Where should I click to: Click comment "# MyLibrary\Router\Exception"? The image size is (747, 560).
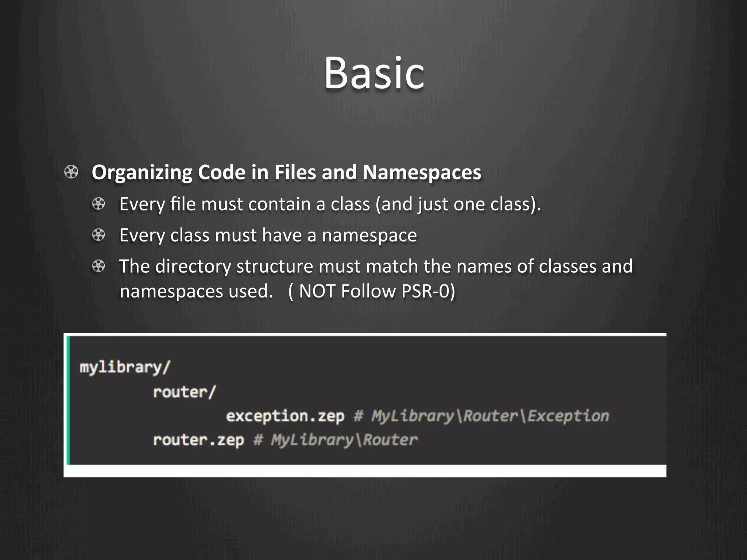tap(481, 416)
